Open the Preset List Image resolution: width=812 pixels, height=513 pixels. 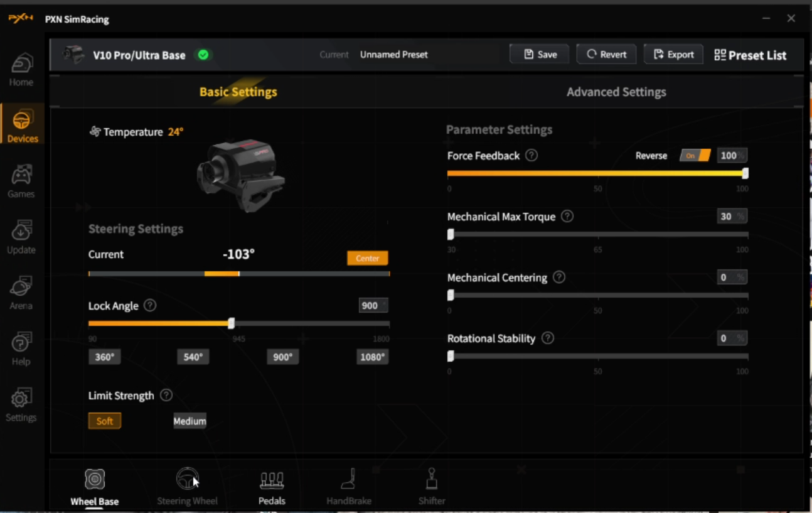(x=750, y=55)
